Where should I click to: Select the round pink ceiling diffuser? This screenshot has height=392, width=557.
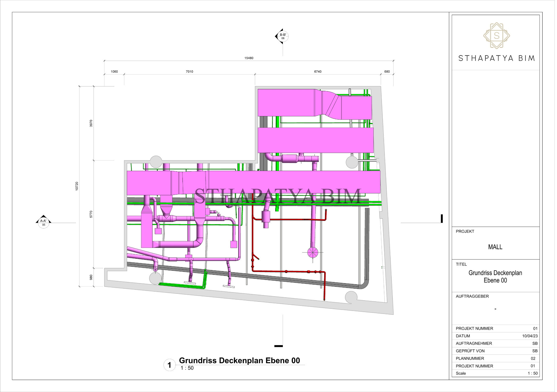tap(312, 252)
